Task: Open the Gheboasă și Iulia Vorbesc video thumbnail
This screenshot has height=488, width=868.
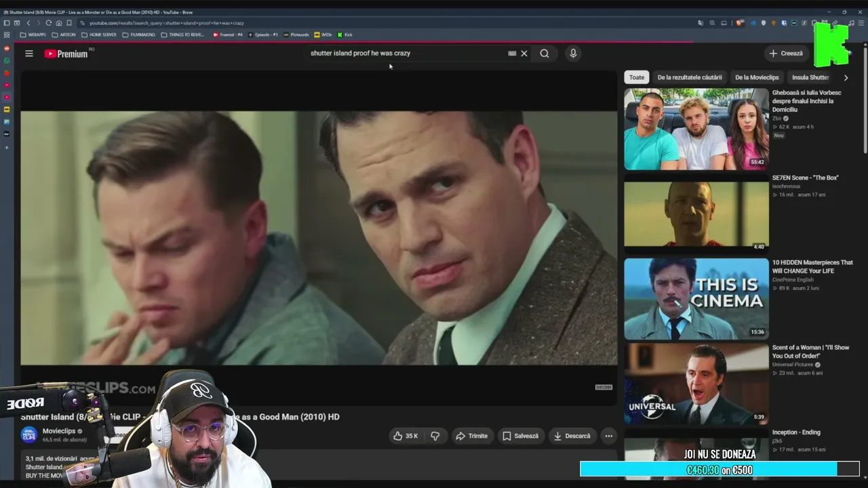Action: point(696,129)
